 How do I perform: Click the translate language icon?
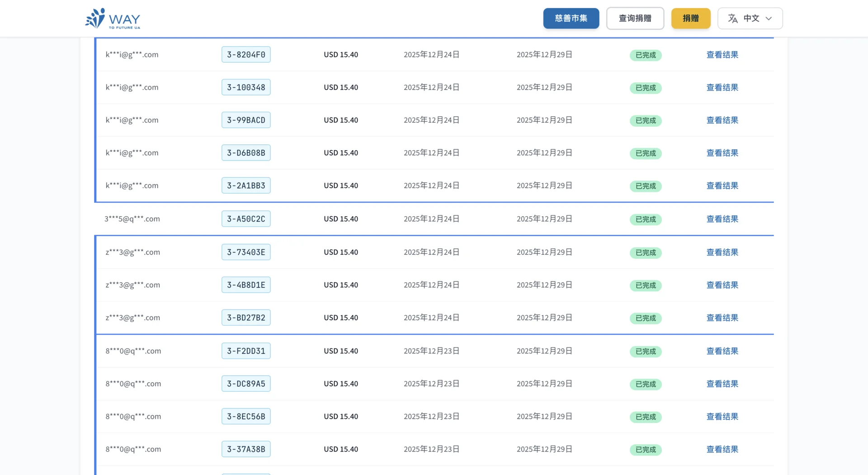pyautogui.click(x=733, y=19)
